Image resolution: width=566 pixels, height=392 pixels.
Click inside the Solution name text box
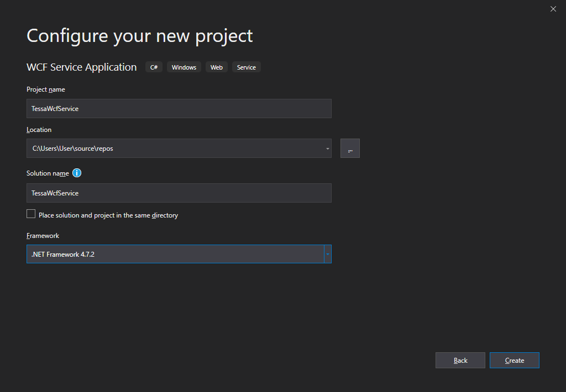[x=179, y=193]
